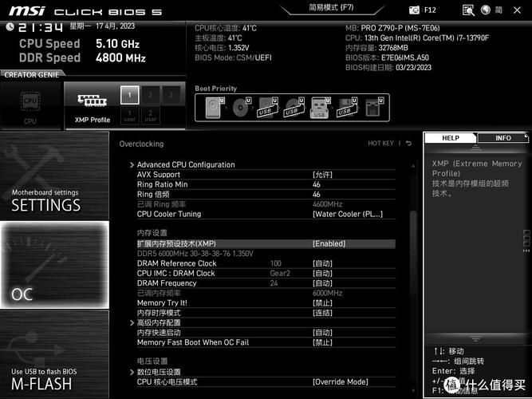
Task: Select XMP user profile 2
Action: 150,116
